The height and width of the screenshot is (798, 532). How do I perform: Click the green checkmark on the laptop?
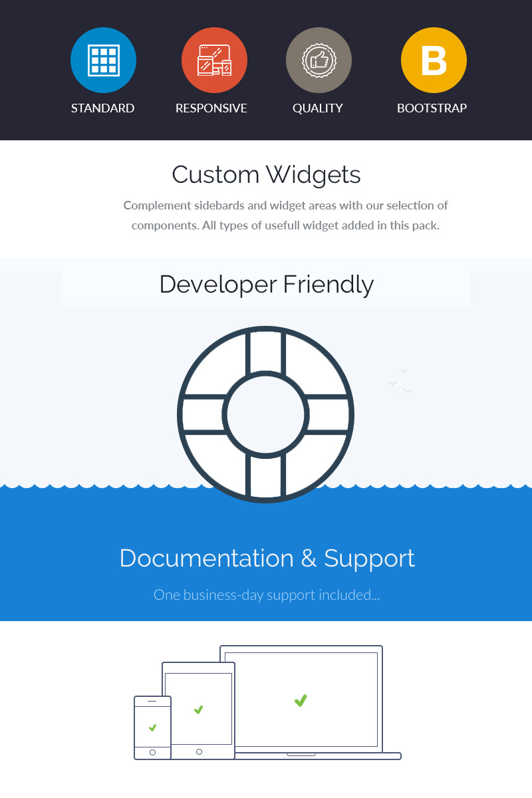[301, 700]
